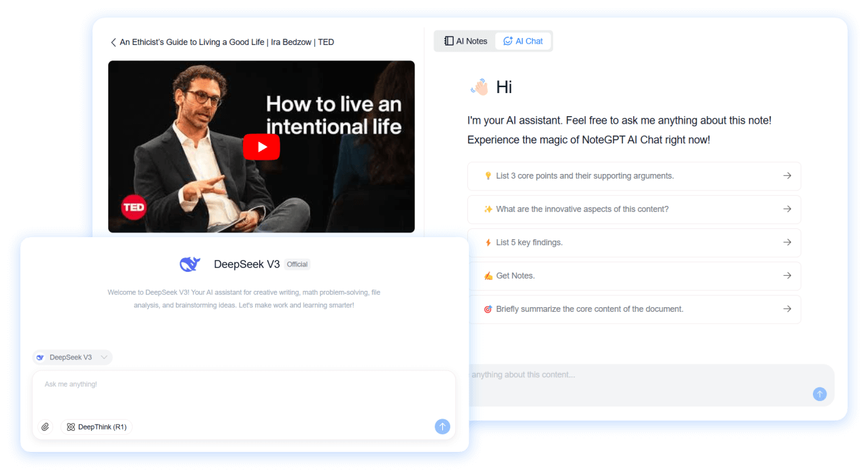The width and height of the screenshot is (868, 475).
Task: Click the waving hand 'Hi' emoji
Action: click(x=479, y=87)
